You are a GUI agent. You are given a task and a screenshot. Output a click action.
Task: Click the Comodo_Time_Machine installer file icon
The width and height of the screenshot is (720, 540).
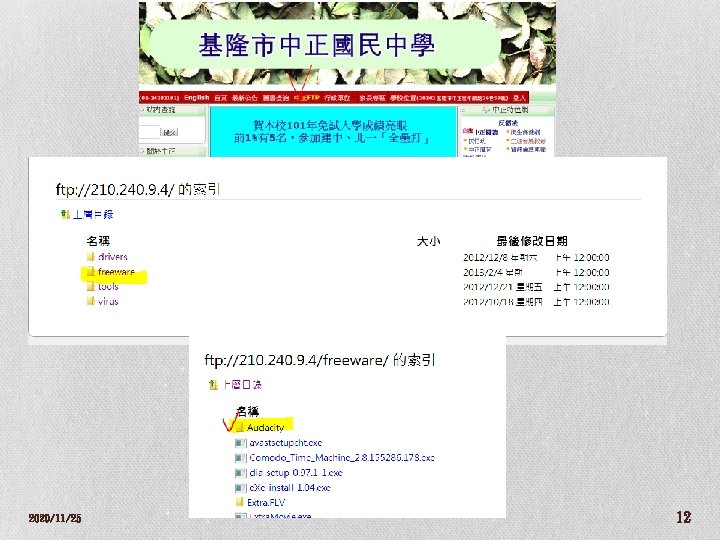[241, 458]
